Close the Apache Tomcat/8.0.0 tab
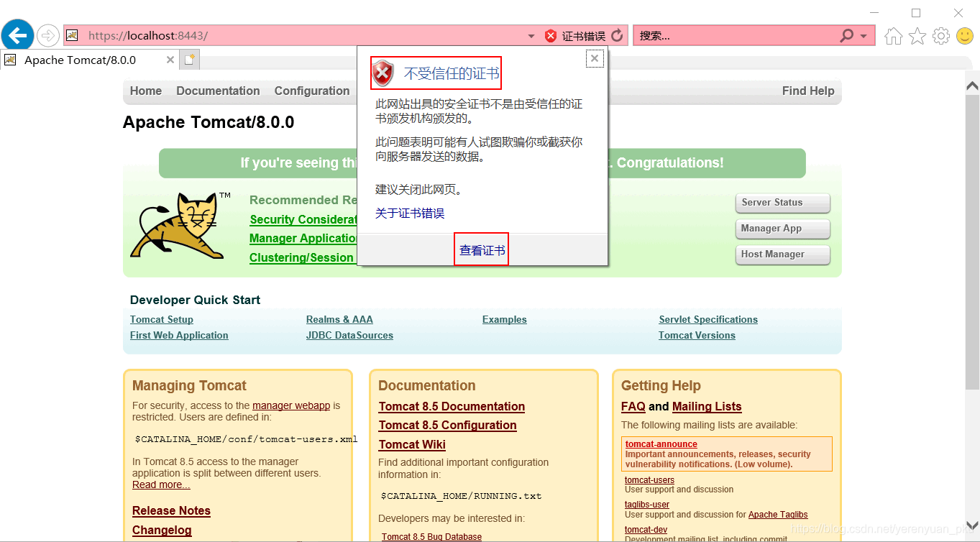This screenshot has width=980, height=542. (x=170, y=60)
